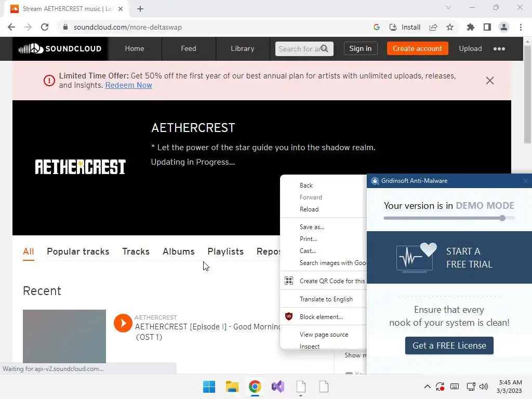The height and width of the screenshot is (399, 532).
Task: Switch to the Albums tab
Action: tap(179, 251)
